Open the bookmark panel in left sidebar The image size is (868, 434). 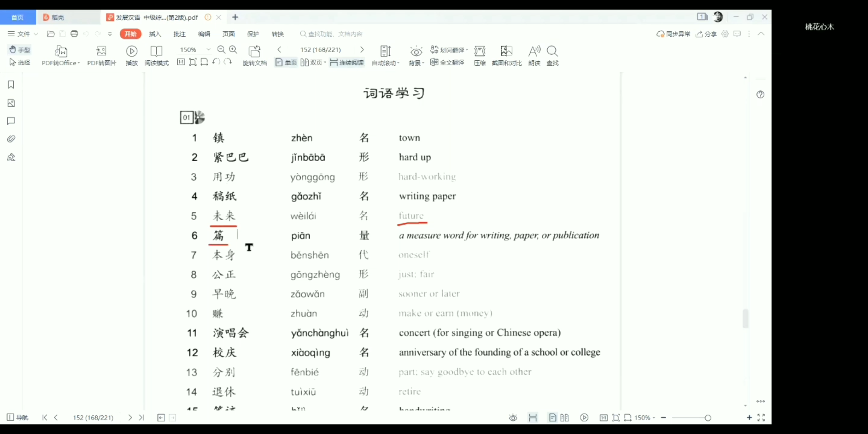[x=11, y=85]
